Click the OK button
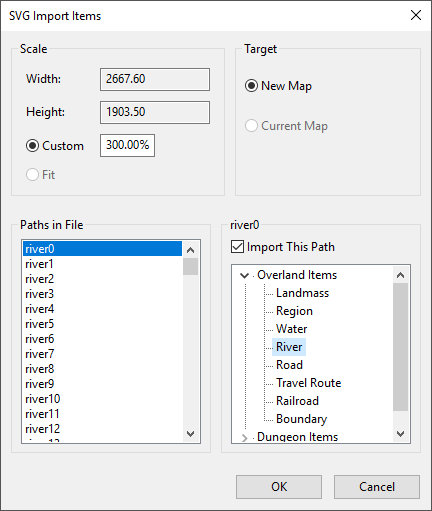 279,487
